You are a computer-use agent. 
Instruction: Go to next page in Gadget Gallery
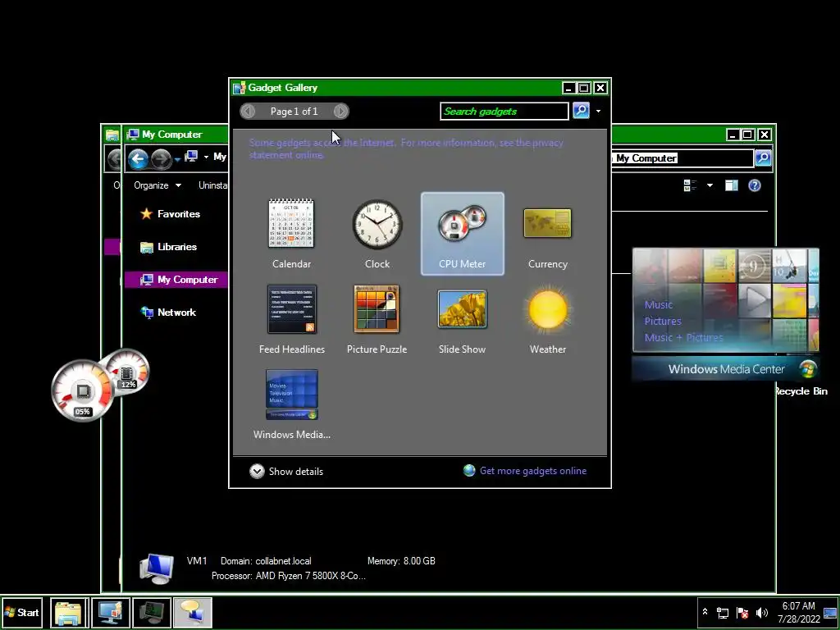tap(340, 112)
